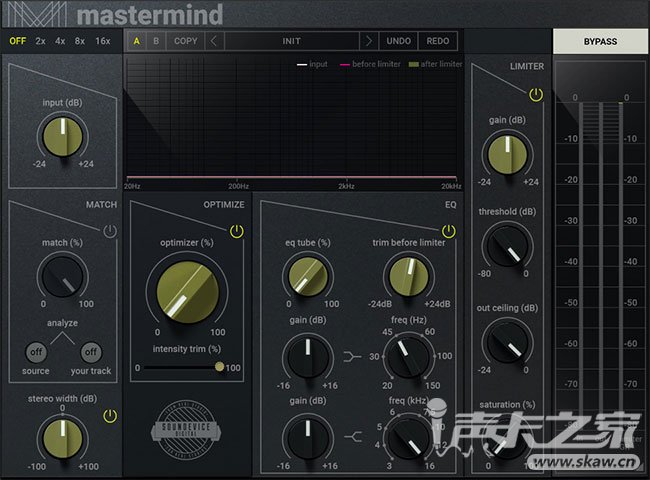Click the COPY button
This screenshot has width=650, height=480.
(185, 41)
